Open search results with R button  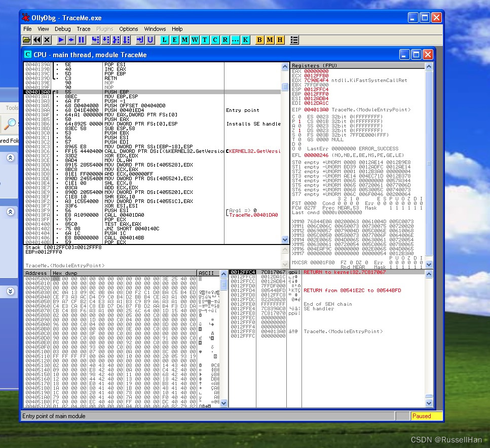pyautogui.click(x=225, y=40)
